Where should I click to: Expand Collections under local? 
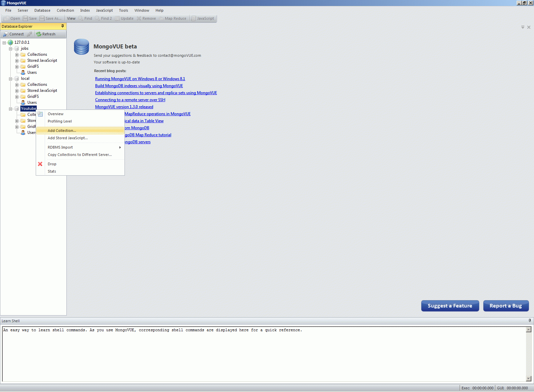(17, 85)
